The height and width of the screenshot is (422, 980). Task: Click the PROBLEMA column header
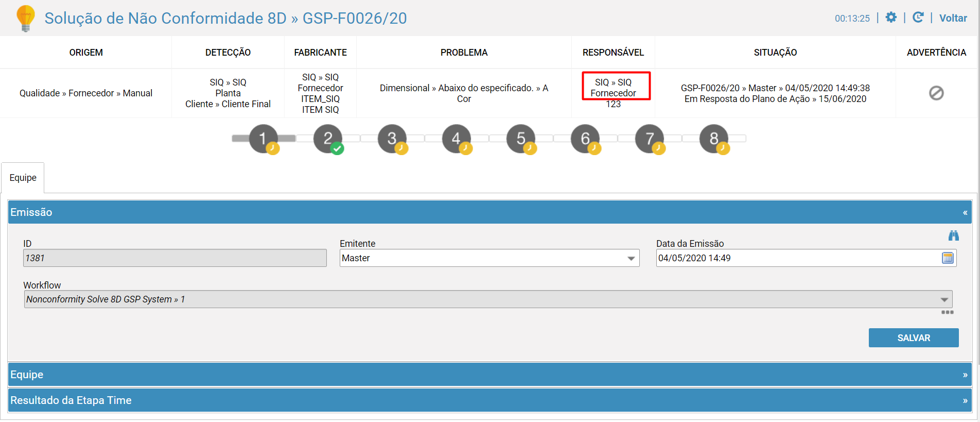coord(464,53)
